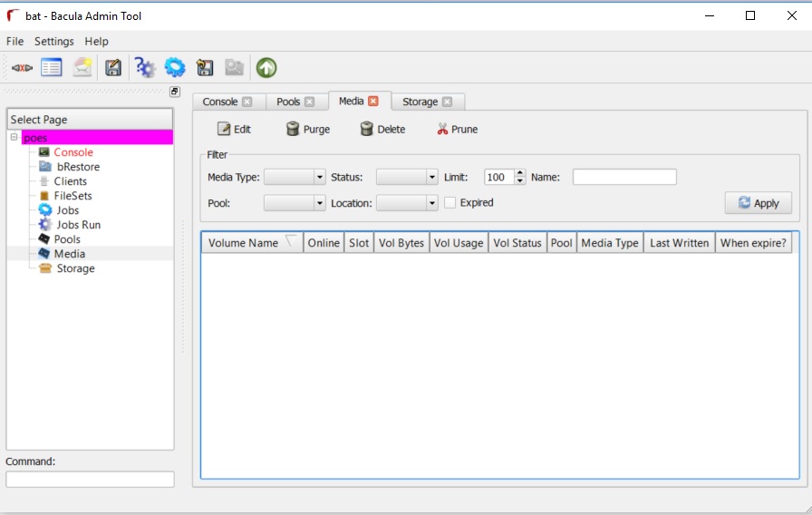Screen dimensions: 812x515
Task: Sort by Online column header
Action: 324,243
